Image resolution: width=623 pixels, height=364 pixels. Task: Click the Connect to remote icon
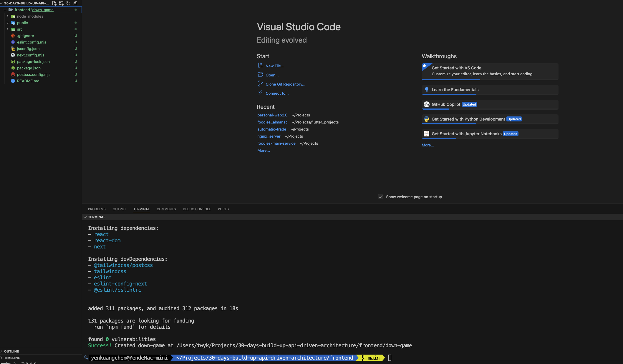(x=260, y=93)
